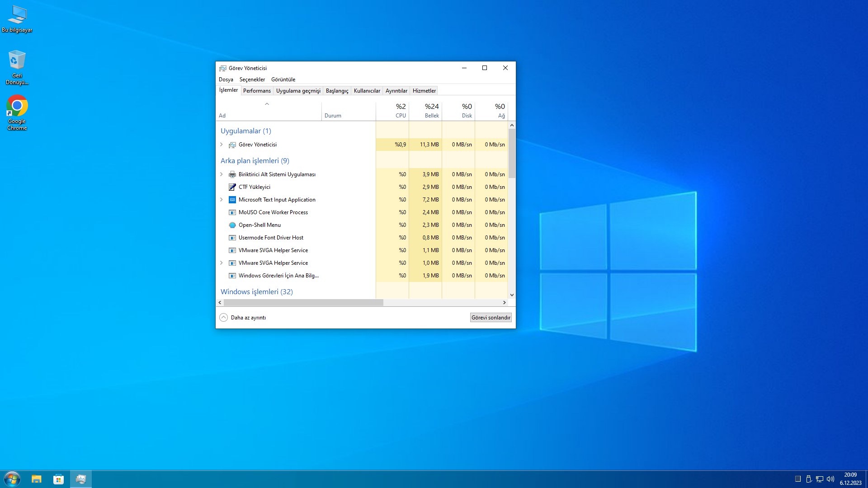Image resolution: width=868 pixels, height=488 pixels.
Task: Open Bu bilgisayar desktop icon
Action: [17, 19]
